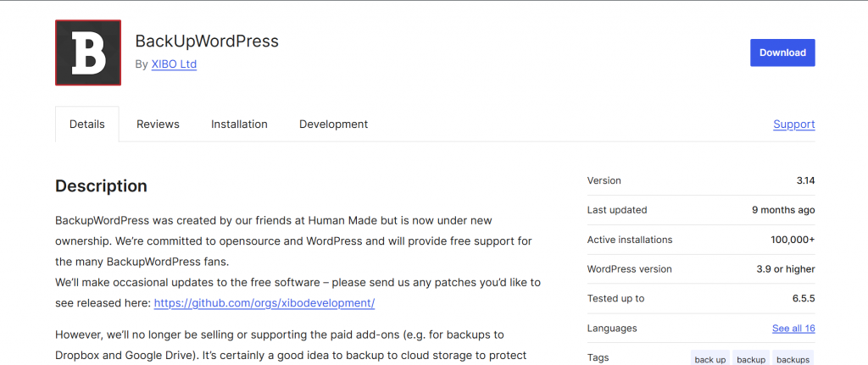
Task: Click the Active installations label
Action: pyautogui.click(x=630, y=240)
